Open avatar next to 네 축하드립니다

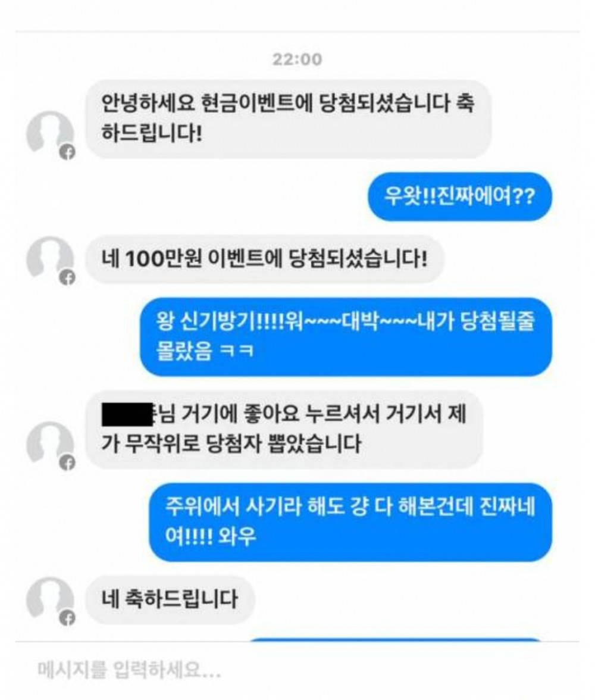50,599
